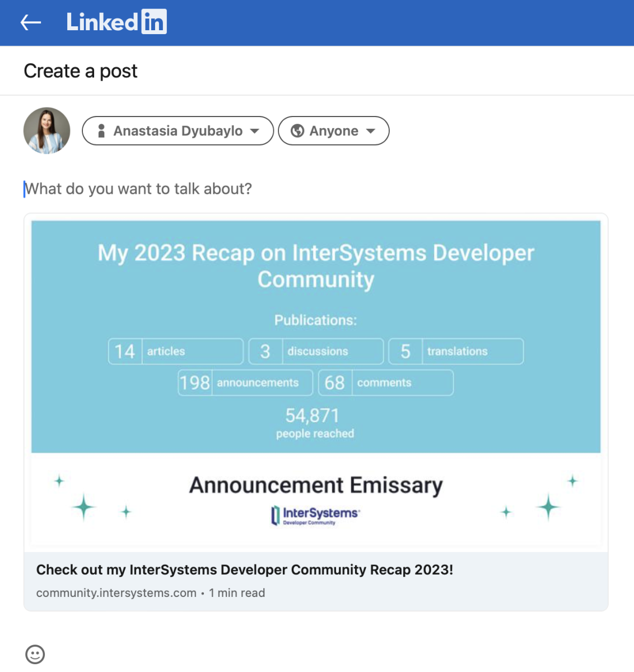This screenshot has height=672, width=634.
Task: Click the community.intersystems.com source link
Action: [x=116, y=593]
